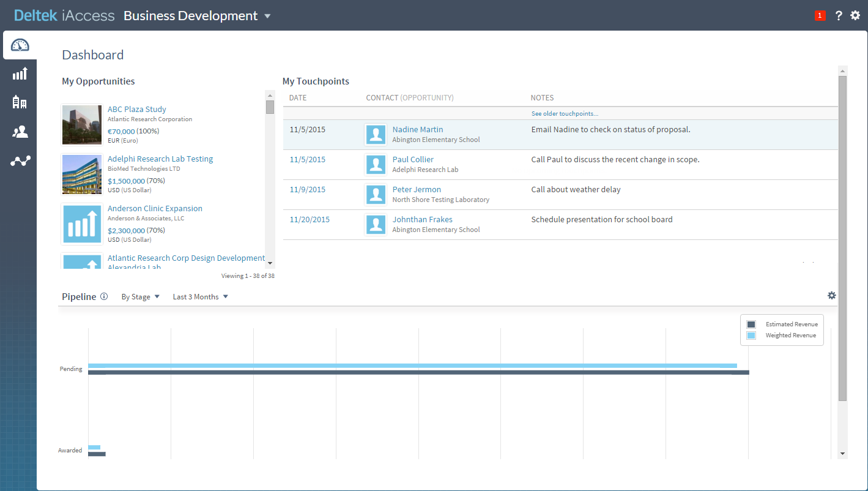Expand the Last 3 Months dropdown
This screenshot has height=491, width=868.
200,297
